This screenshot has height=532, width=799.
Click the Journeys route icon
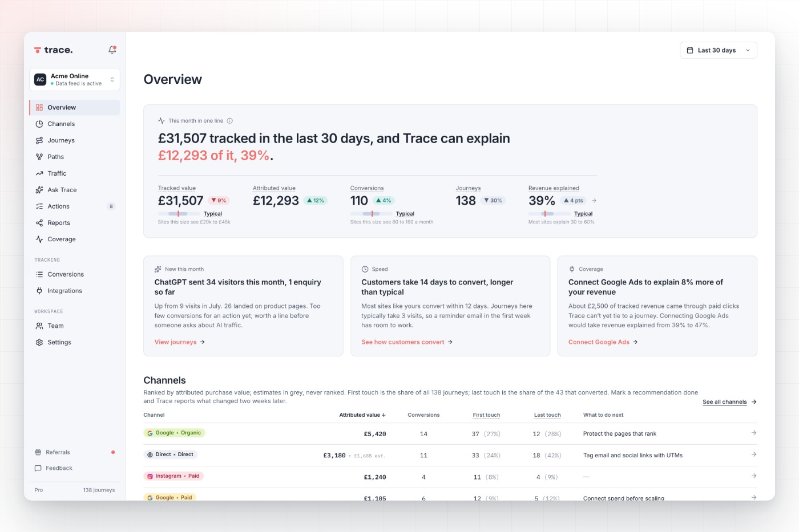click(x=39, y=140)
